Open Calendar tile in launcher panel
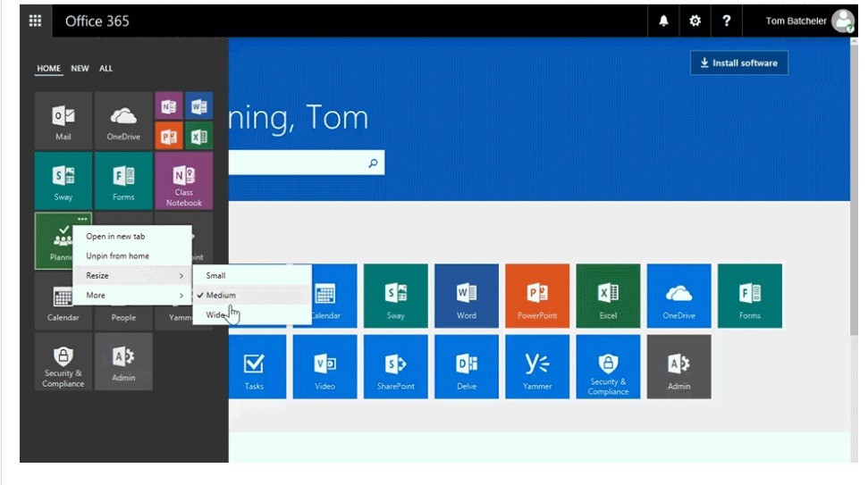The height and width of the screenshot is (485, 868). 63,301
